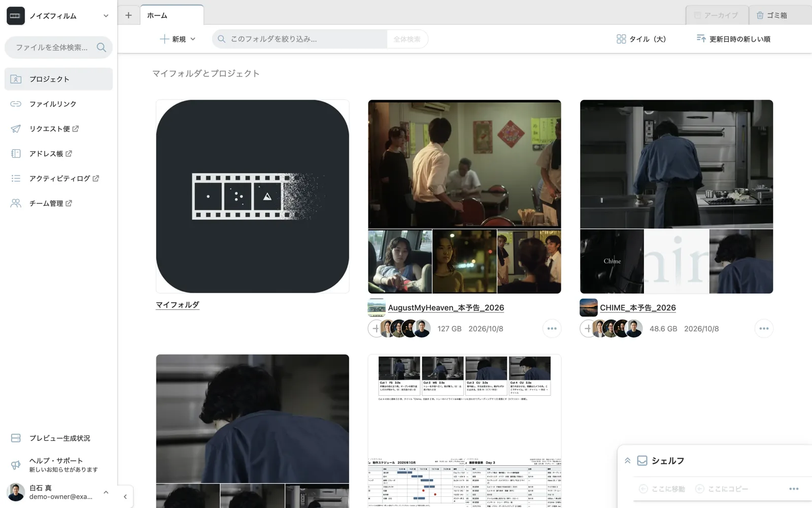Open プロジェクト in the sidebar

[59, 79]
